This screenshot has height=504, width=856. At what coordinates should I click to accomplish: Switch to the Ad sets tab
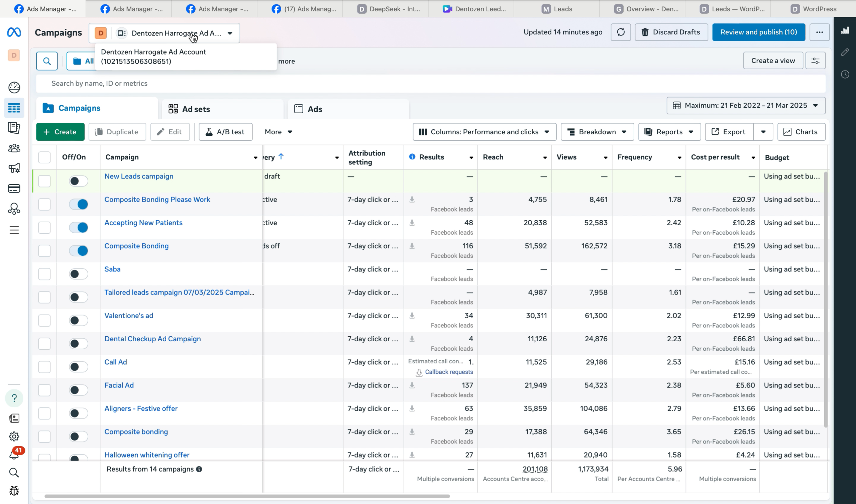[223, 109]
